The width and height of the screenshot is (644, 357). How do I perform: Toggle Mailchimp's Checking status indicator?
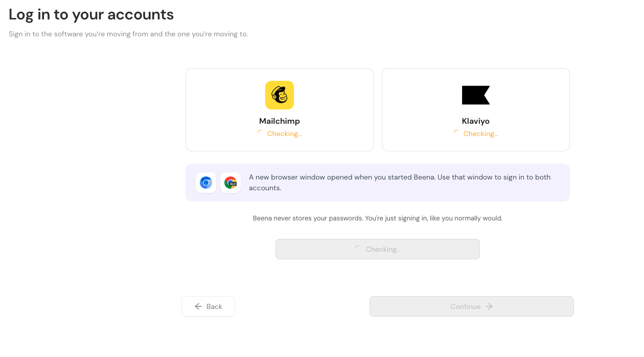click(284, 133)
